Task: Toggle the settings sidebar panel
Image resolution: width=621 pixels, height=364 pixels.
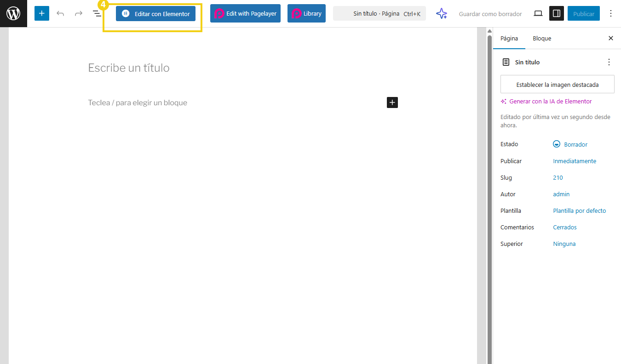Action: 557,14
